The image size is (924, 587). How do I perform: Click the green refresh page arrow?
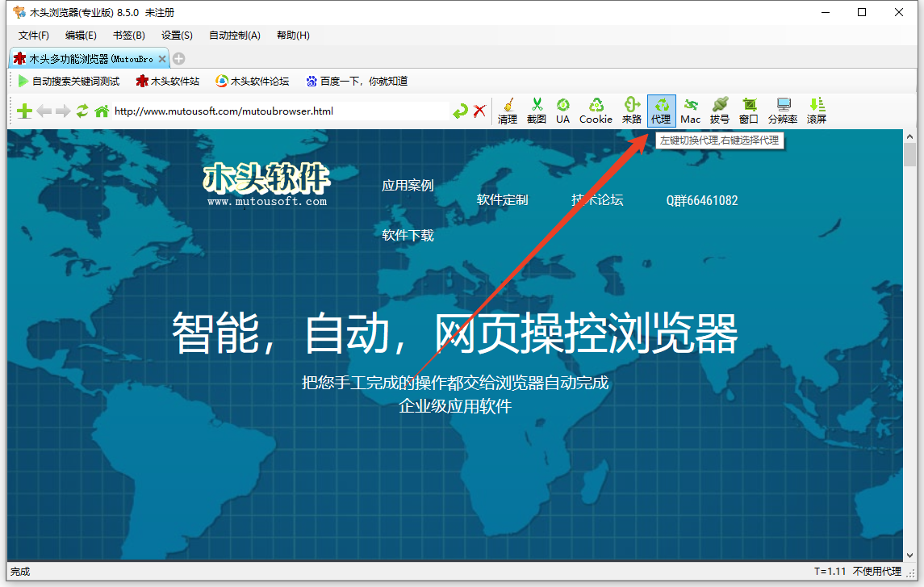(82, 111)
